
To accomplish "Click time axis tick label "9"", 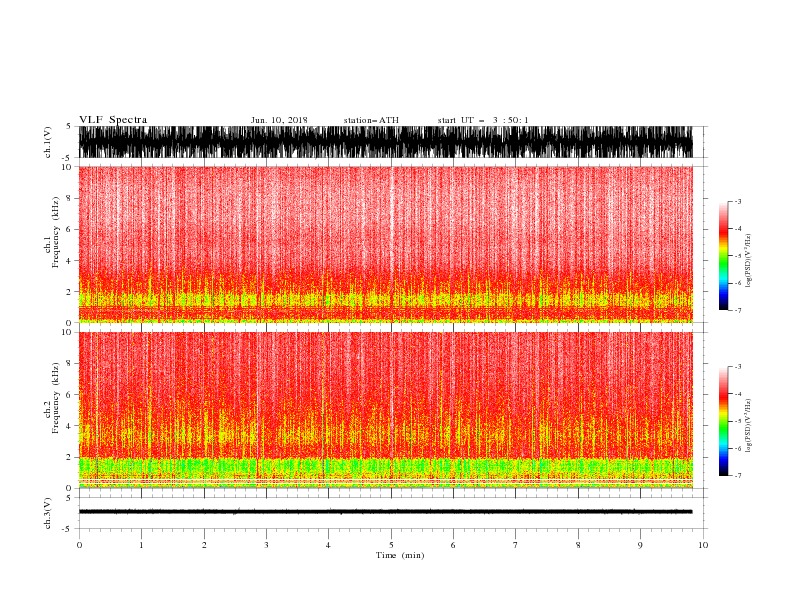I will [640, 545].
